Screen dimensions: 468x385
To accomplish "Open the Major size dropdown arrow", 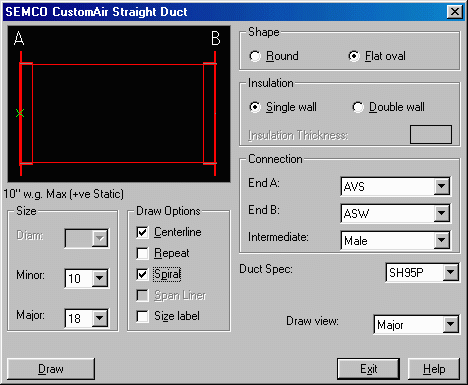I will point(99,318).
